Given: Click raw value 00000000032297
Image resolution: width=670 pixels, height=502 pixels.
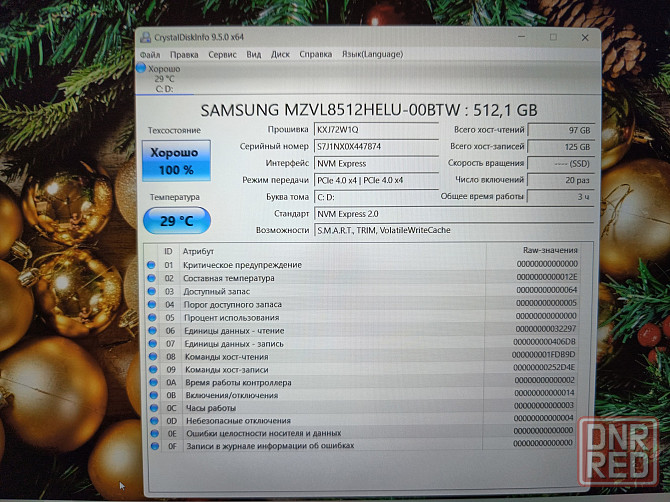Looking at the screenshot, I should 546,329.
